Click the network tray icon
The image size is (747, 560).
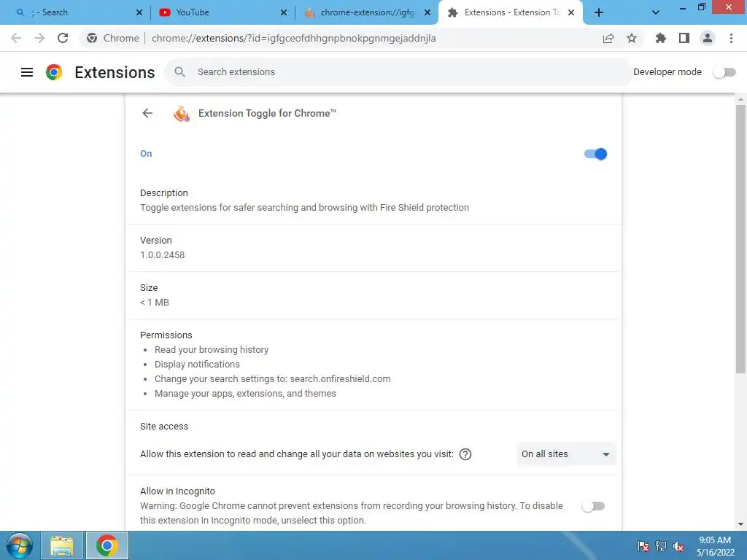pos(661,546)
